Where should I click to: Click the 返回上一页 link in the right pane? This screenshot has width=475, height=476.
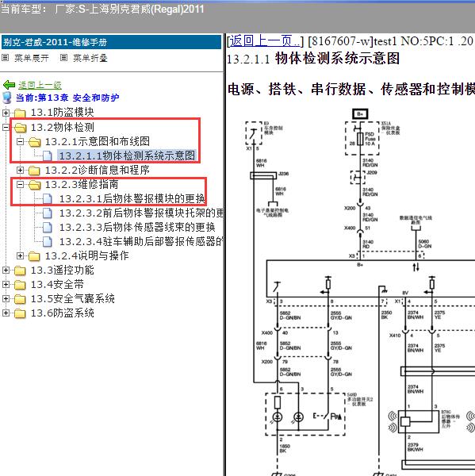point(265,41)
